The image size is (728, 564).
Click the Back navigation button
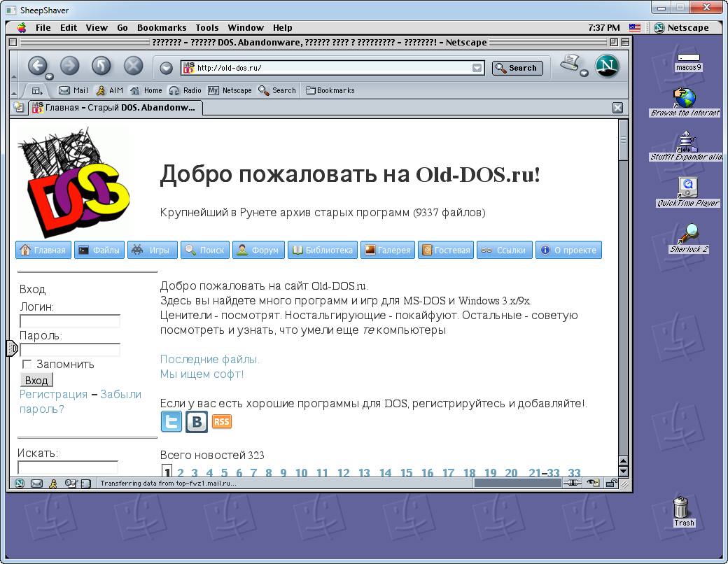pos(38,66)
